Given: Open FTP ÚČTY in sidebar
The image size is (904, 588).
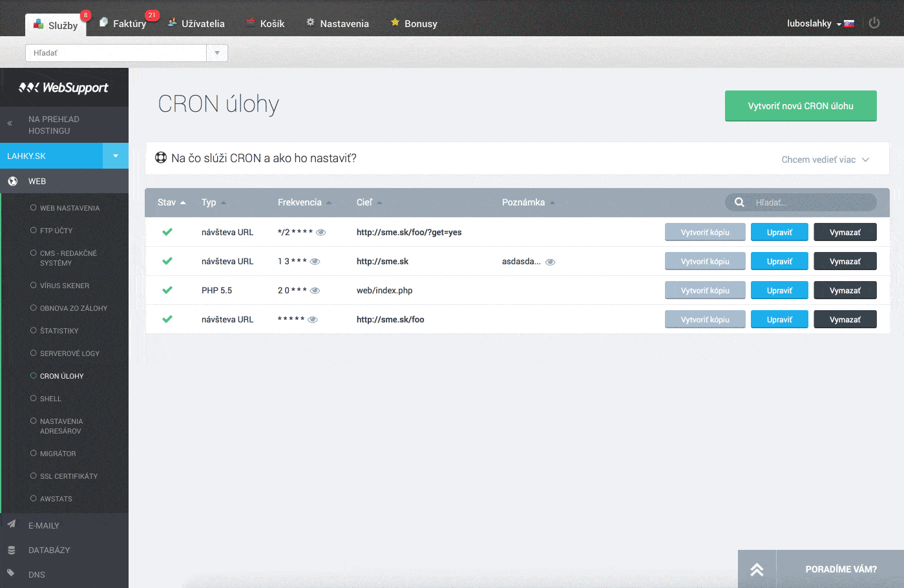Looking at the screenshot, I should point(56,231).
